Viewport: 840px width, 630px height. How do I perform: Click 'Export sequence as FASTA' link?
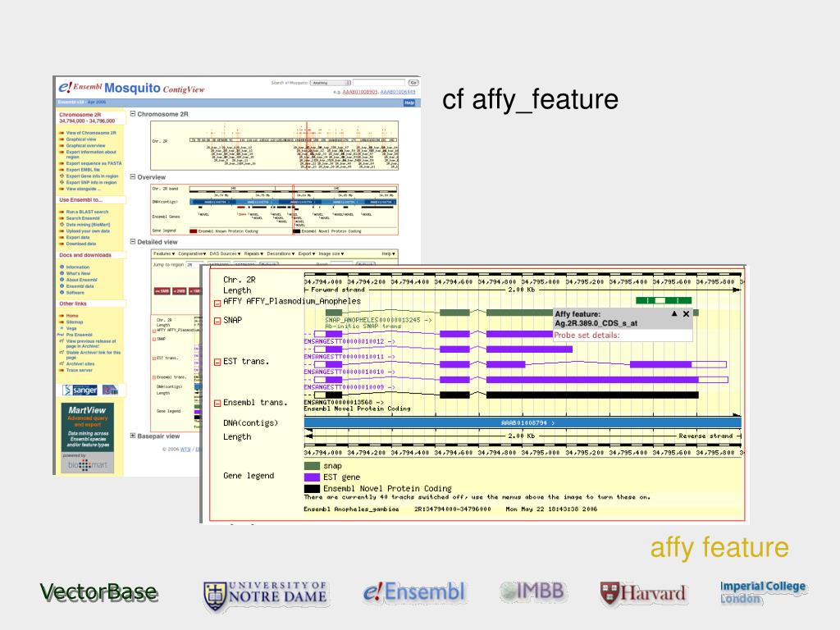94,163
